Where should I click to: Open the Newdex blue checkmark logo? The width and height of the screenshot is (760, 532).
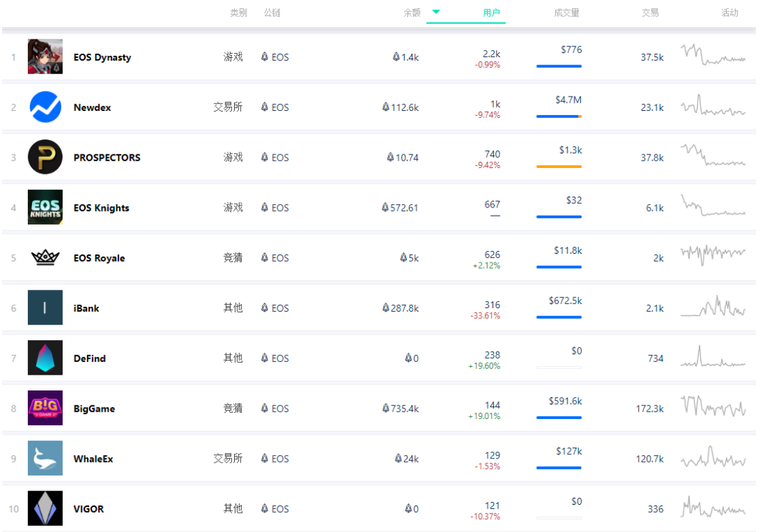pos(45,107)
